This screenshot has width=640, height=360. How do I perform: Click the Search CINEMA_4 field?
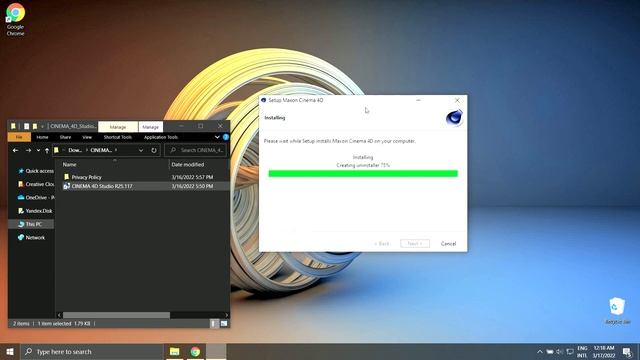coord(196,150)
